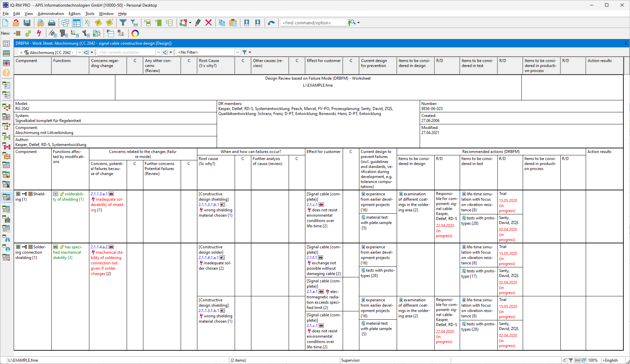Add new failure (red lightning icon)

(x=39, y=33)
